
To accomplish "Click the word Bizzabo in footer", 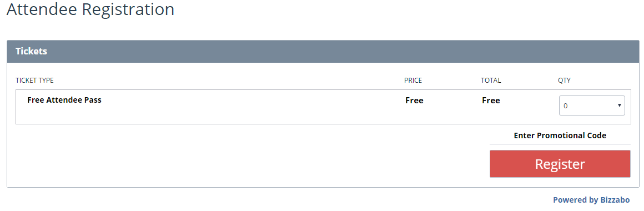I will tap(615, 200).
